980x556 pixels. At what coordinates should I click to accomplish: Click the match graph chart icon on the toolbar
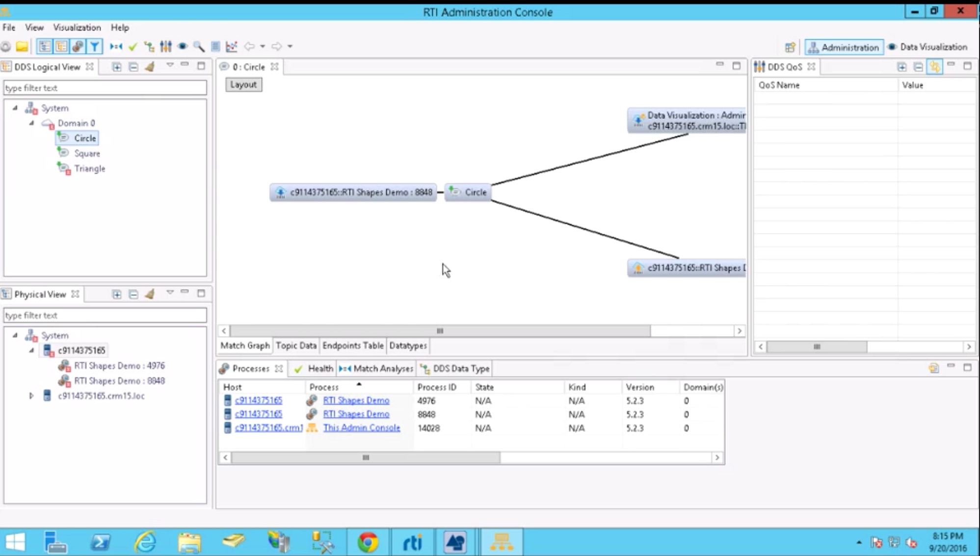pyautogui.click(x=231, y=46)
